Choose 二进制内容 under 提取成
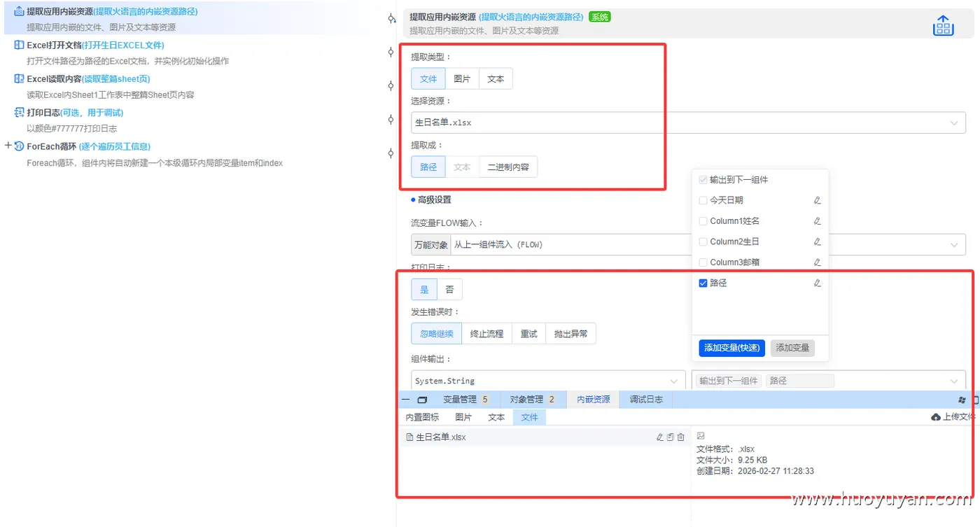The image size is (980, 527). [508, 167]
